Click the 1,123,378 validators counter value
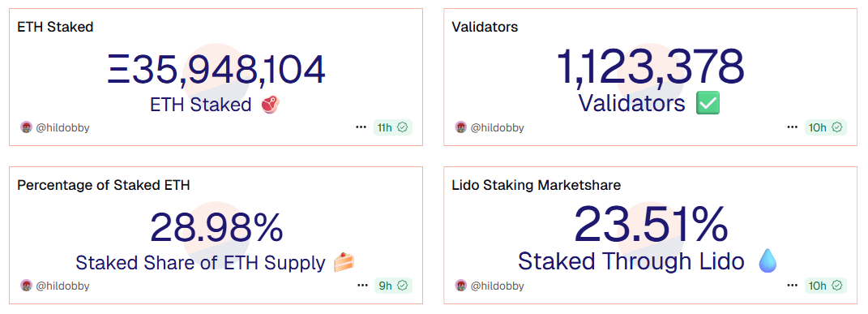 click(x=651, y=67)
